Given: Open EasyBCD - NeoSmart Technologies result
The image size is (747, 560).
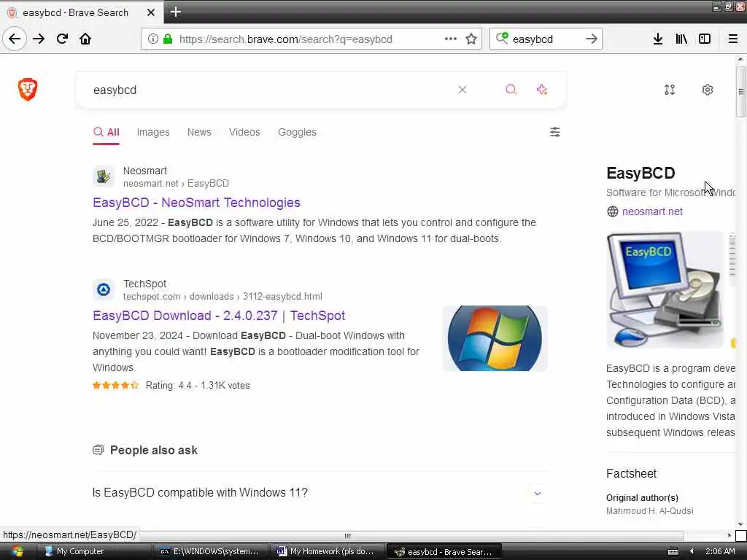Looking at the screenshot, I should pos(196,203).
